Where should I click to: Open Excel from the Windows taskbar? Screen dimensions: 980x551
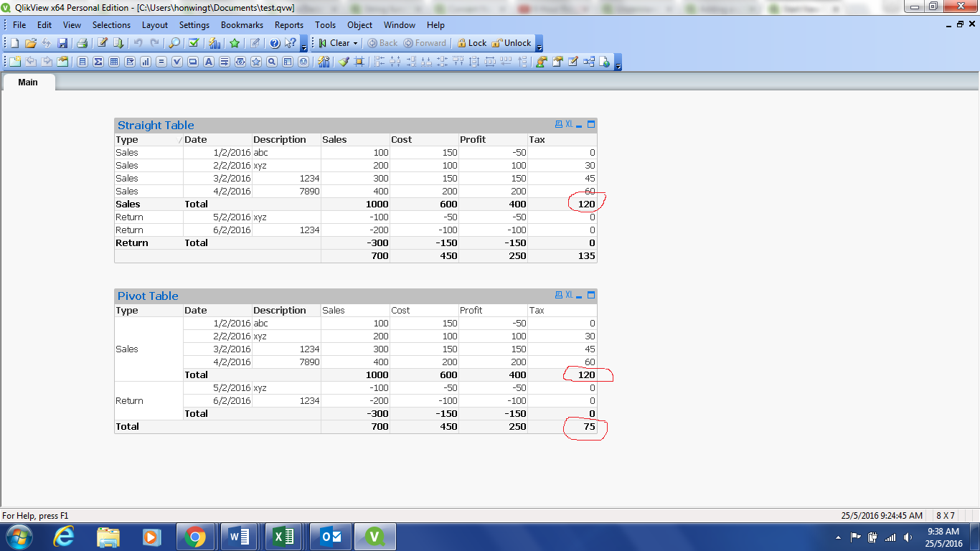pos(283,537)
